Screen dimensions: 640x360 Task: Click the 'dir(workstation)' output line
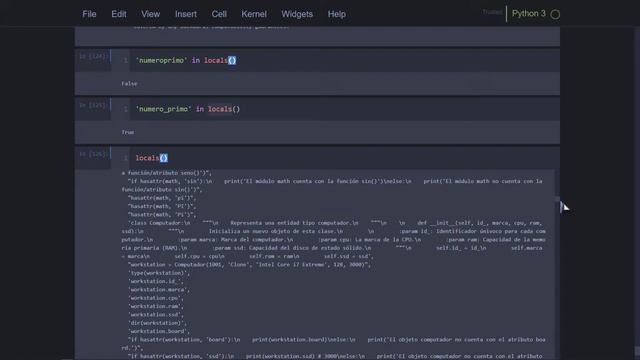(158, 323)
